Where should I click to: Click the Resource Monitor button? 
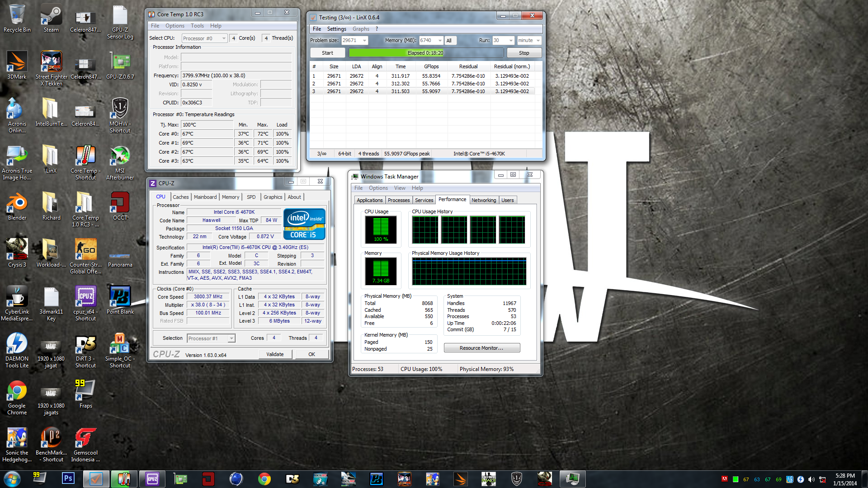[x=481, y=348]
